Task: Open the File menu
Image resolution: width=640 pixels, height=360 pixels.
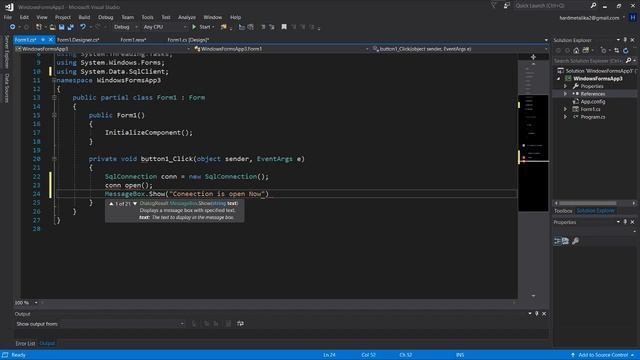Action: coord(8,17)
